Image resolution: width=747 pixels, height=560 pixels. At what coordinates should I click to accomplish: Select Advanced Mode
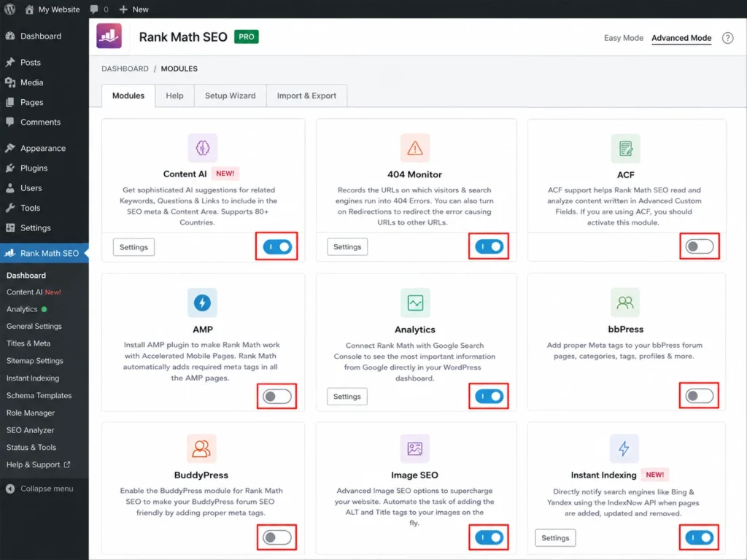pyautogui.click(x=681, y=38)
